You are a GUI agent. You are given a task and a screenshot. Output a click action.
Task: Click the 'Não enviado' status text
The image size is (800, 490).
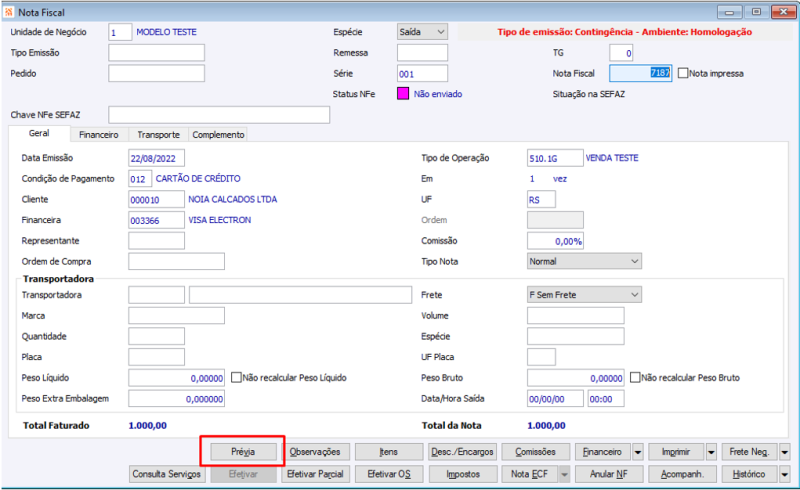pyautogui.click(x=438, y=94)
